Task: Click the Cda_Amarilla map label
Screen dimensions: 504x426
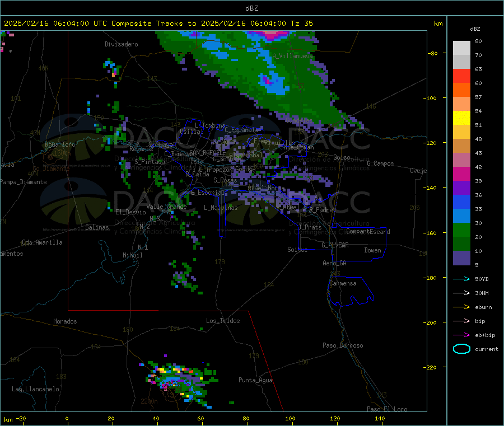Action: [42, 242]
